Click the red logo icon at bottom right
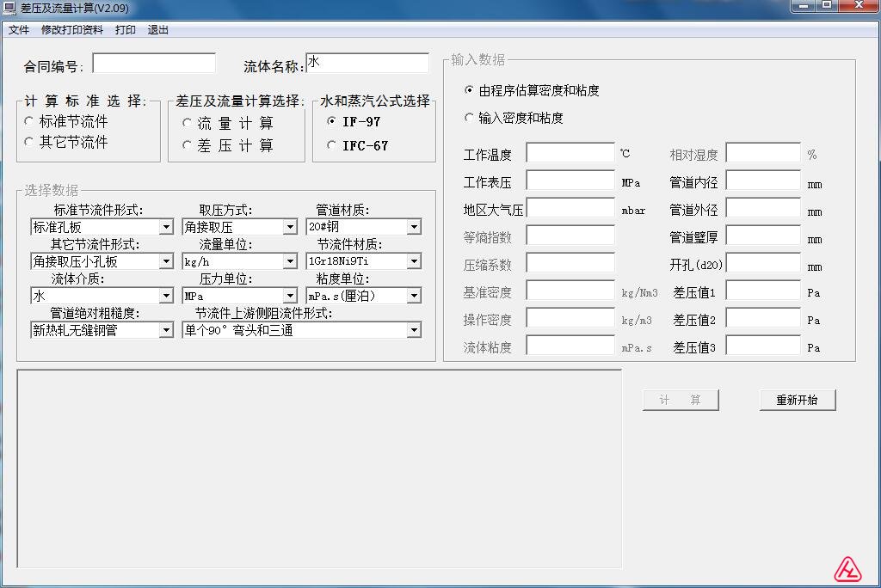 tap(847, 569)
